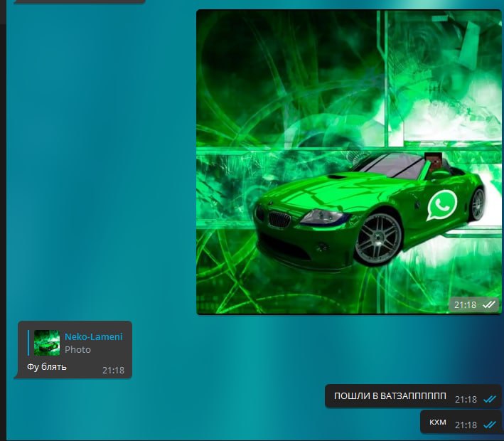Open the green BMW WhatsApp photo

pyautogui.click(x=349, y=161)
